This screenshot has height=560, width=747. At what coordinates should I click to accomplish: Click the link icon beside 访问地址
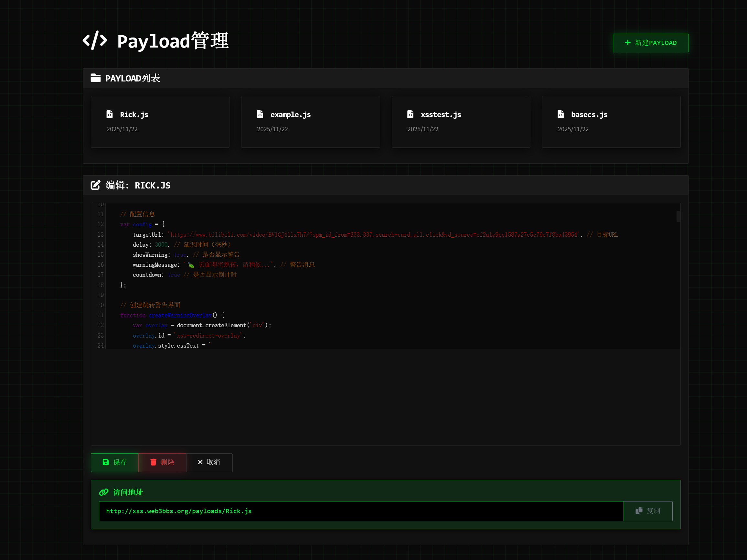103,492
